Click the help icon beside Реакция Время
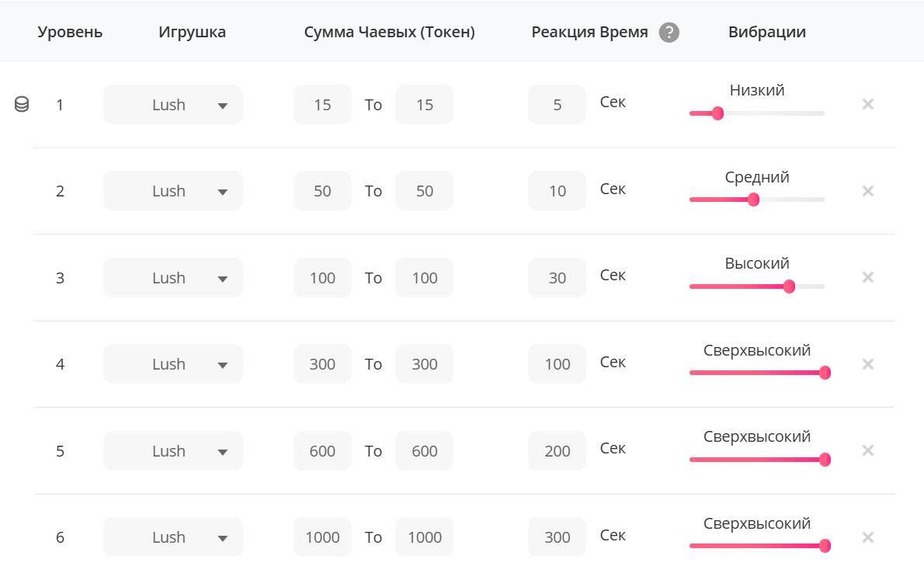 point(669,33)
